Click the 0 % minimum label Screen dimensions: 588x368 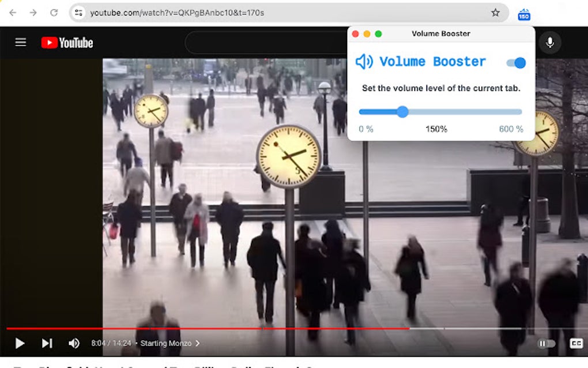365,129
